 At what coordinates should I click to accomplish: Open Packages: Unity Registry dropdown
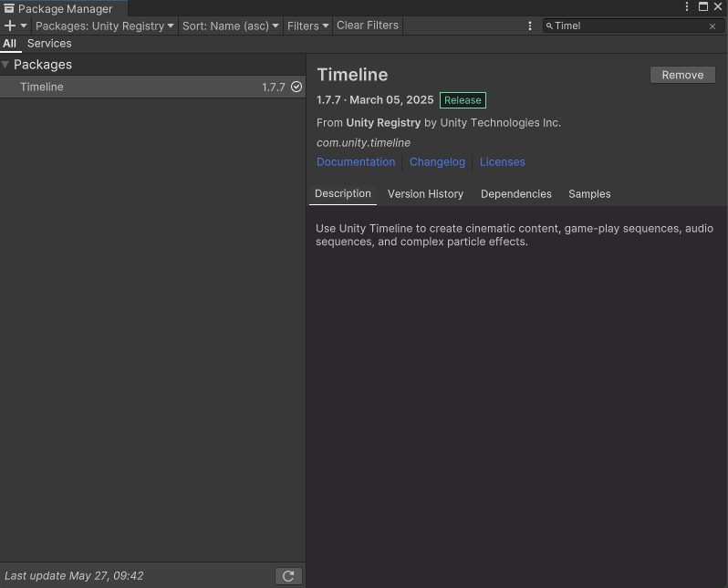click(x=105, y=26)
